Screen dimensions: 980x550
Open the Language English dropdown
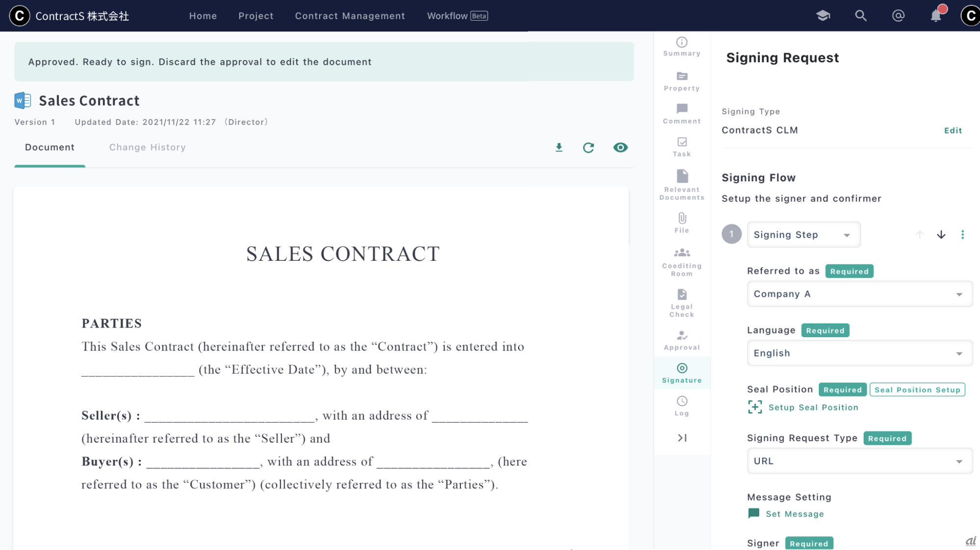pyautogui.click(x=859, y=353)
